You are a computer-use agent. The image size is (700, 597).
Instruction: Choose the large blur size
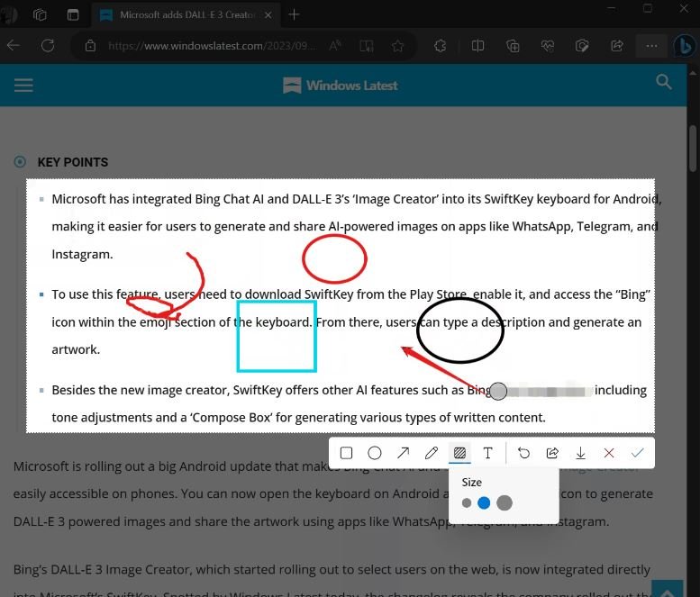[x=505, y=503]
